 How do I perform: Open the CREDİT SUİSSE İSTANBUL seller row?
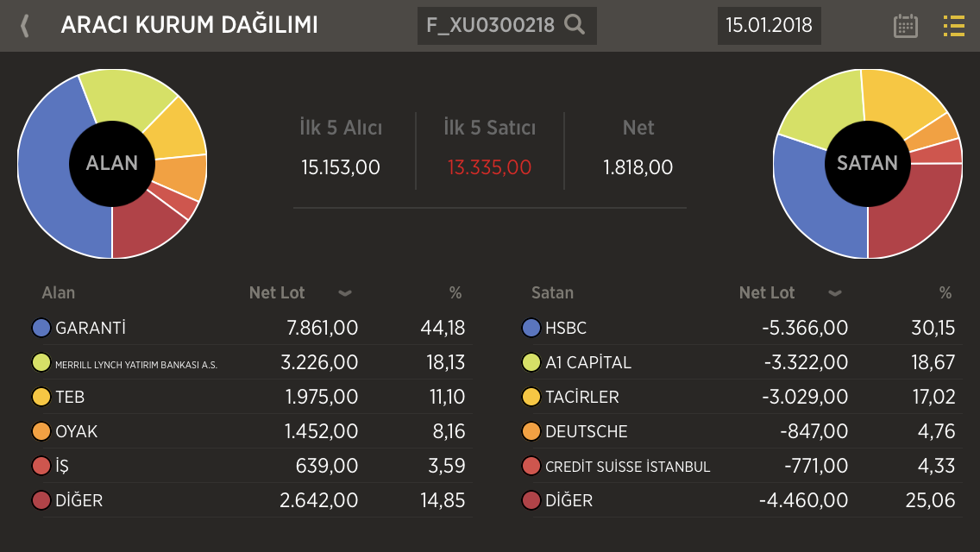click(x=741, y=467)
